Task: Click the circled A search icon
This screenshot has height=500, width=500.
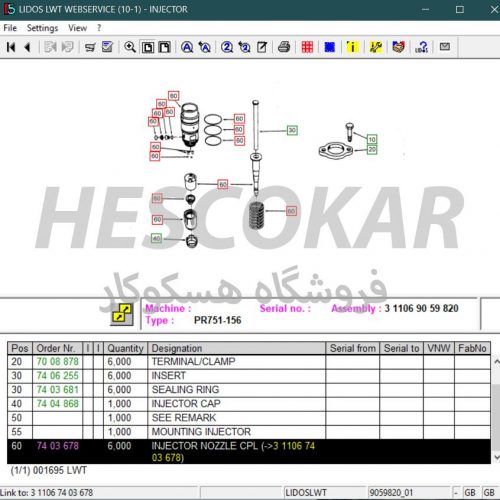Action: tap(187, 47)
